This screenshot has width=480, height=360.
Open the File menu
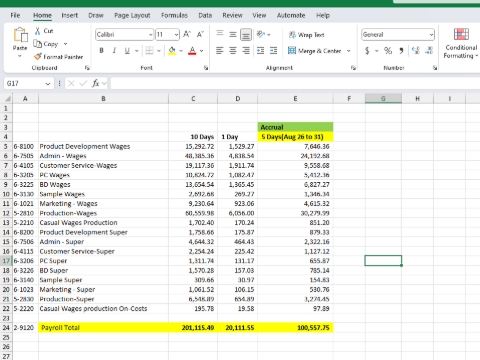coord(15,15)
